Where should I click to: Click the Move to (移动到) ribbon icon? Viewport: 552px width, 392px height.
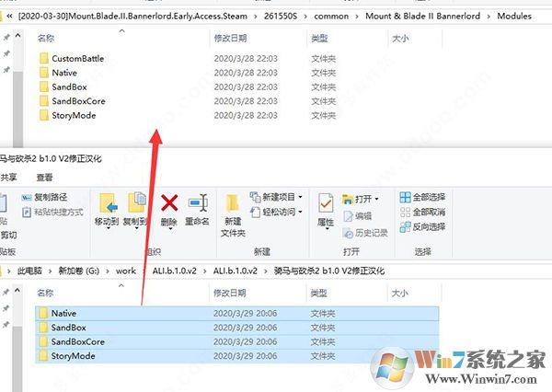click(109, 203)
